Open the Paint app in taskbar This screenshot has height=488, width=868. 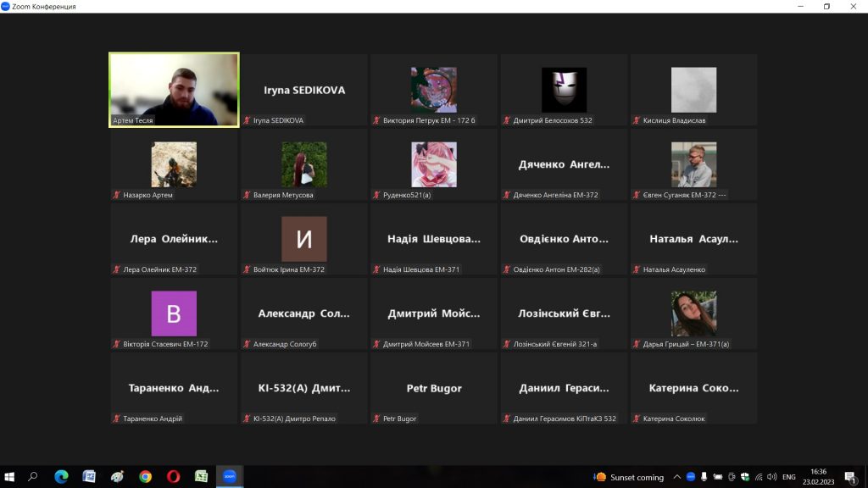117,477
